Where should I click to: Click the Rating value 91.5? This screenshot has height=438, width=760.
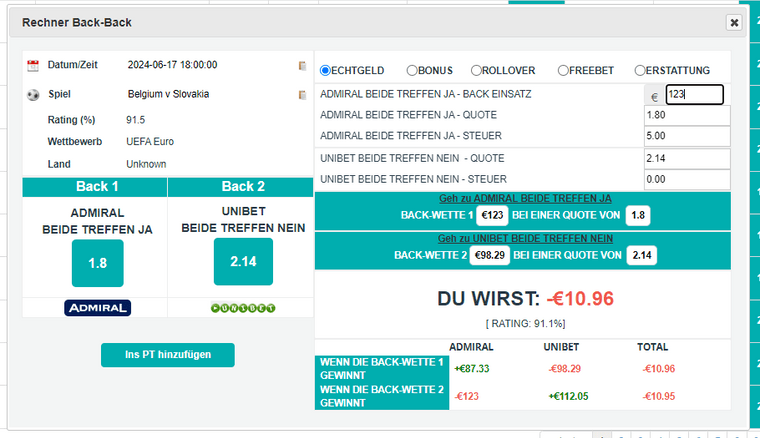pyautogui.click(x=135, y=120)
